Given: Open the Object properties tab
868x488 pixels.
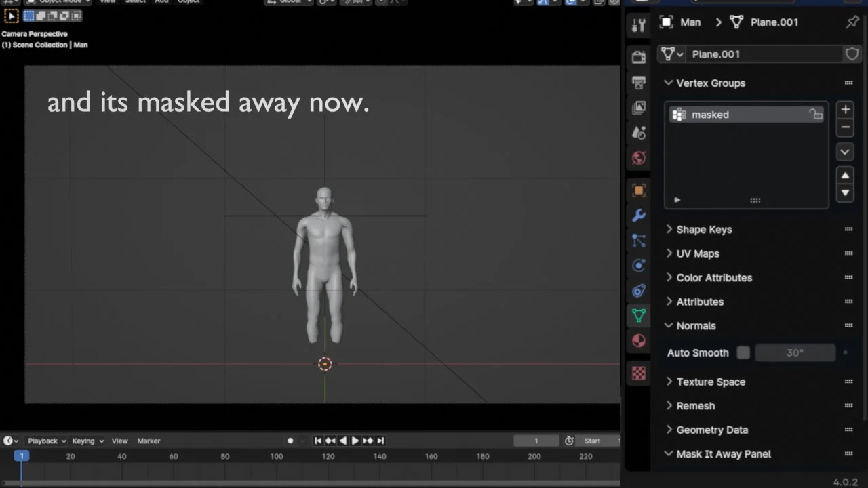Looking at the screenshot, I should 638,190.
